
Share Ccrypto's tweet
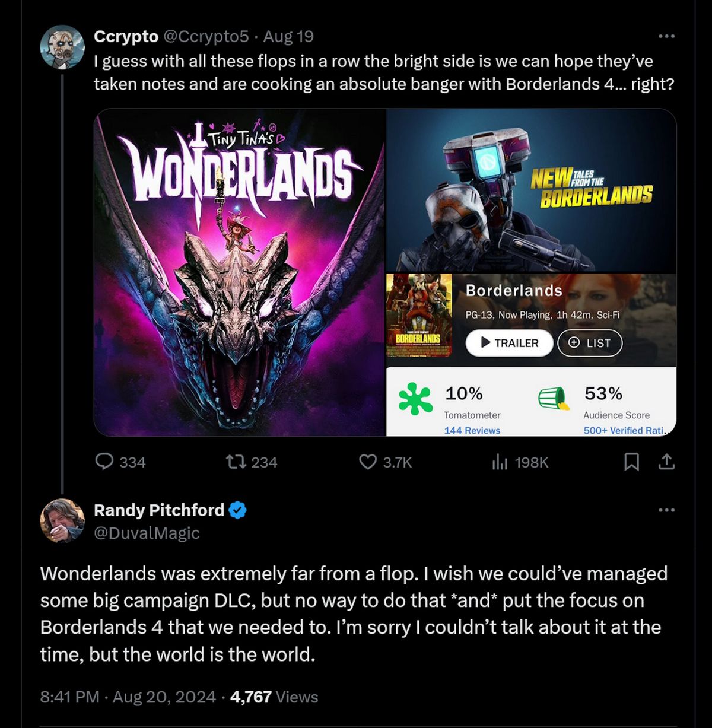[x=666, y=462]
